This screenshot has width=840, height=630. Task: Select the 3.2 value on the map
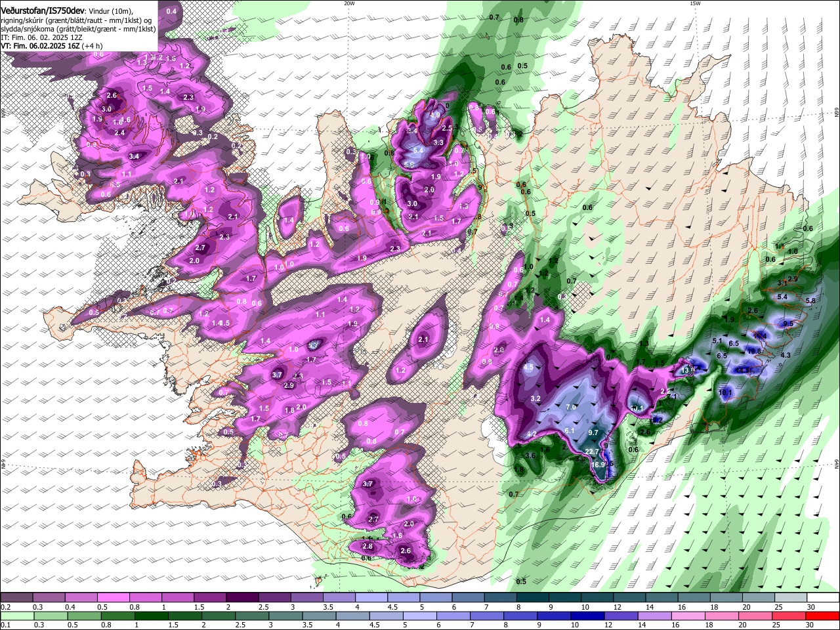[x=535, y=398]
